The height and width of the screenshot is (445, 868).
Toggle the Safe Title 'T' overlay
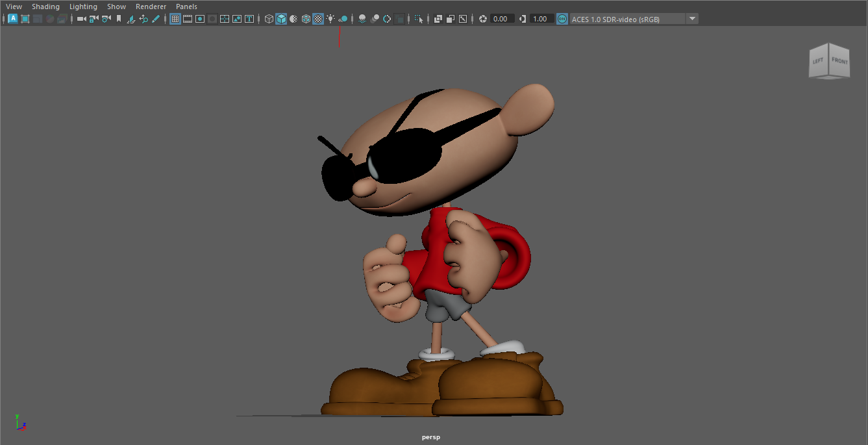click(249, 19)
